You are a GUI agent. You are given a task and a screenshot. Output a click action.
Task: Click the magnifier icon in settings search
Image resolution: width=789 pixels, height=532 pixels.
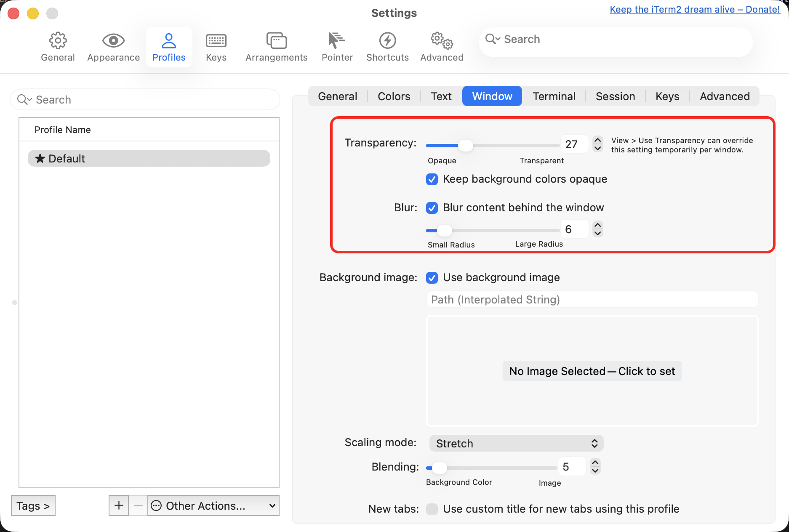(x=492, y=39)
